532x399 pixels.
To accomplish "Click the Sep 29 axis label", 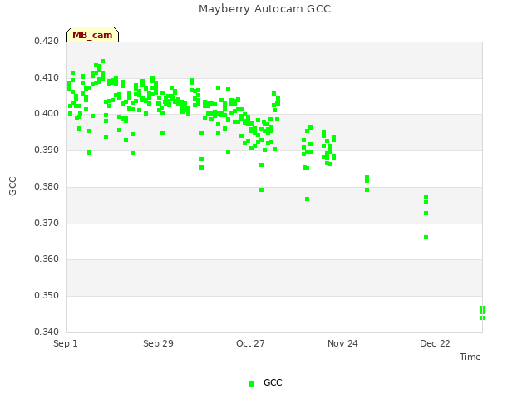I will click(x=158, y=343).
